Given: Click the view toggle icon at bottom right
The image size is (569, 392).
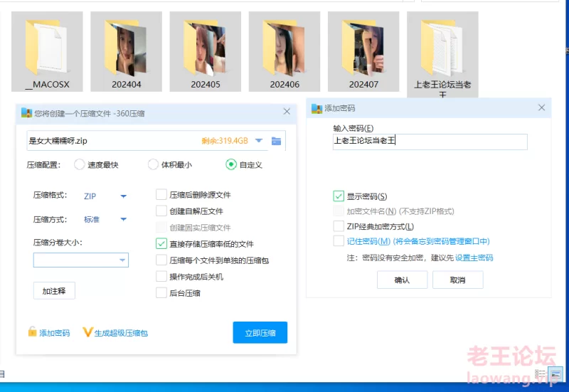Looking at the screenshot, I should click(x=555, y=374).
